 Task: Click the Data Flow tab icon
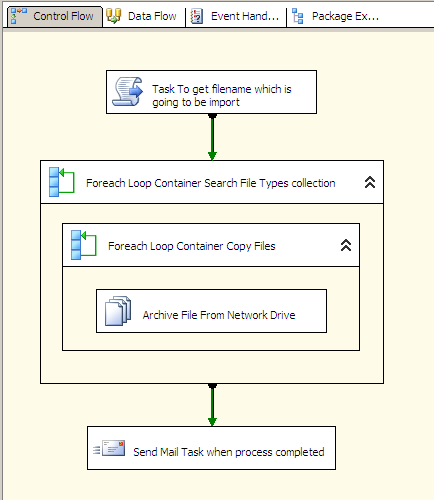(x=113, y=16)
